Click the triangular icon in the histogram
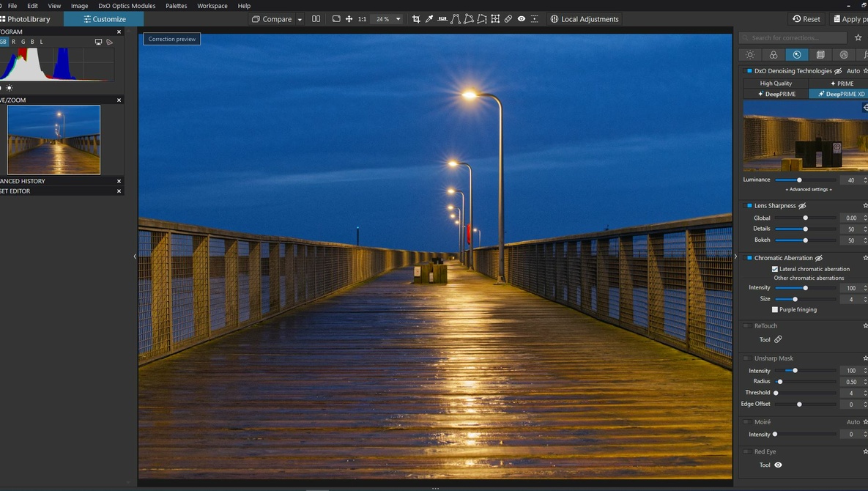The width and height of the screenshot is (868, 491). pos(110,42)
